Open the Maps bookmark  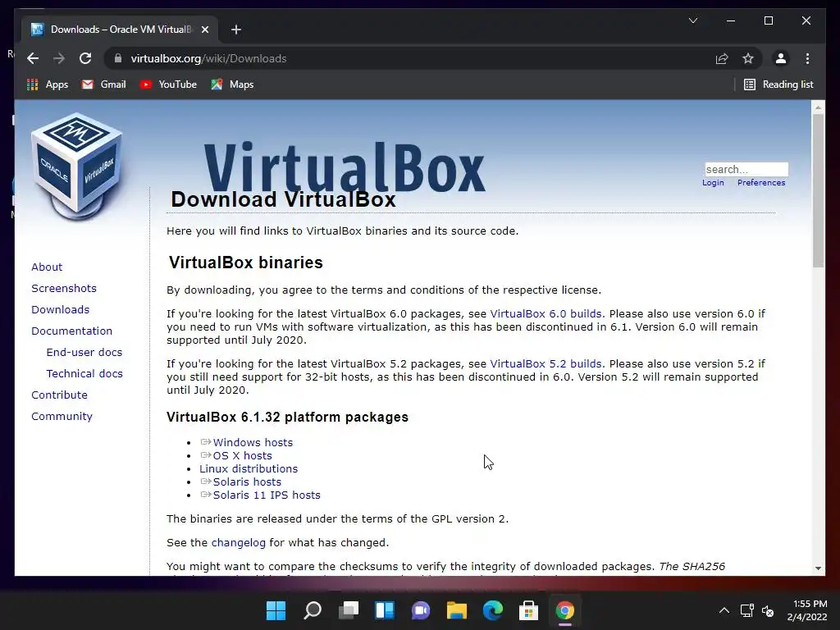232,84
